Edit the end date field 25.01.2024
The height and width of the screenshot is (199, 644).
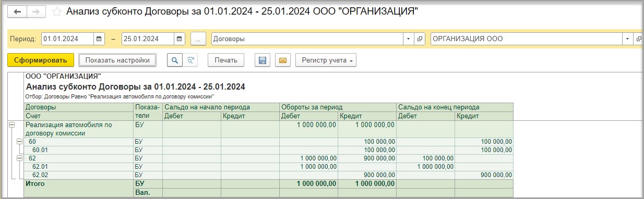point(147,39)
